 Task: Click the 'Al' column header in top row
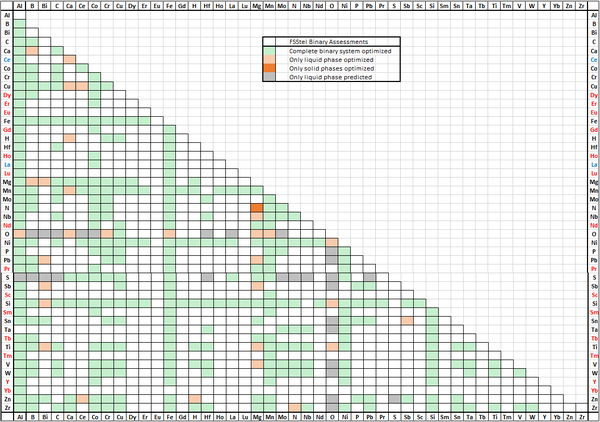19,5
